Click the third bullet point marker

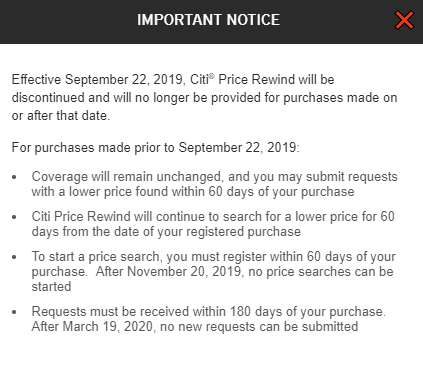(14, 257)
